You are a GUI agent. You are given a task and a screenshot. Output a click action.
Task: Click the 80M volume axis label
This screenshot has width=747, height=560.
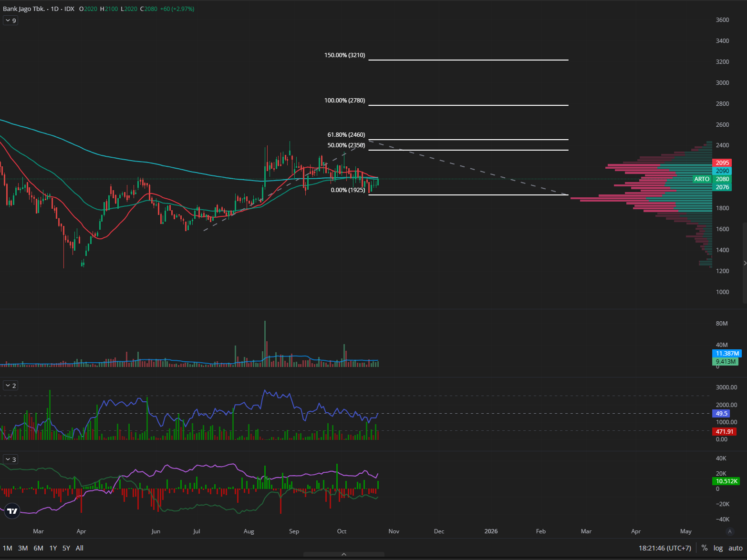[722, 324]
